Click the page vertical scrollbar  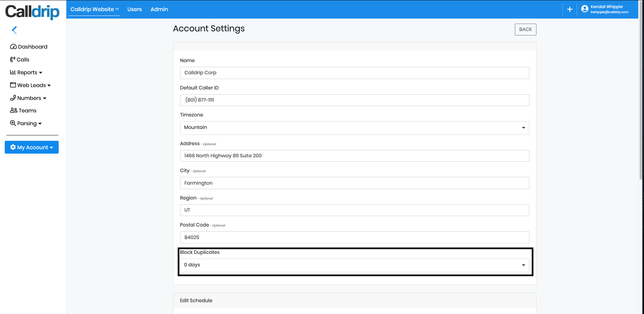(x=641, y=90)
